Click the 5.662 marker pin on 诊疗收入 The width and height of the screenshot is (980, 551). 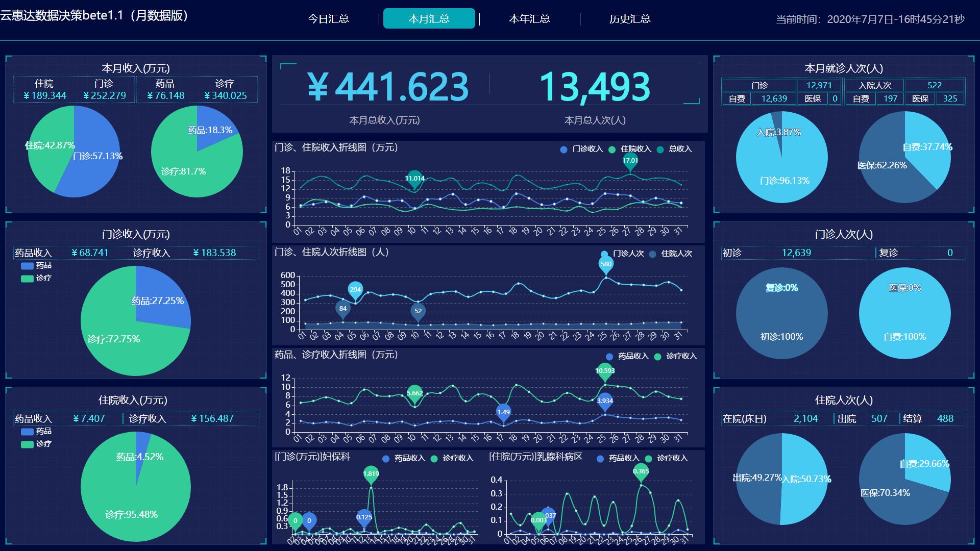coord(415,394)
